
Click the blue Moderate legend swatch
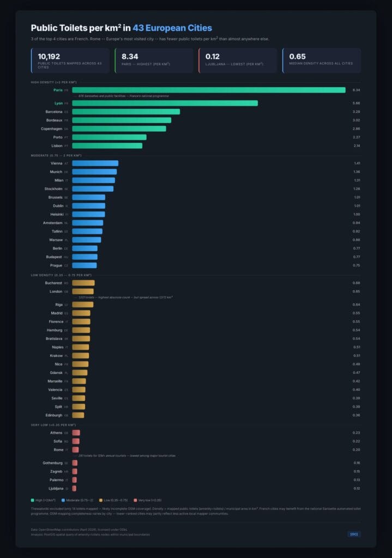[x=63, y=500]
